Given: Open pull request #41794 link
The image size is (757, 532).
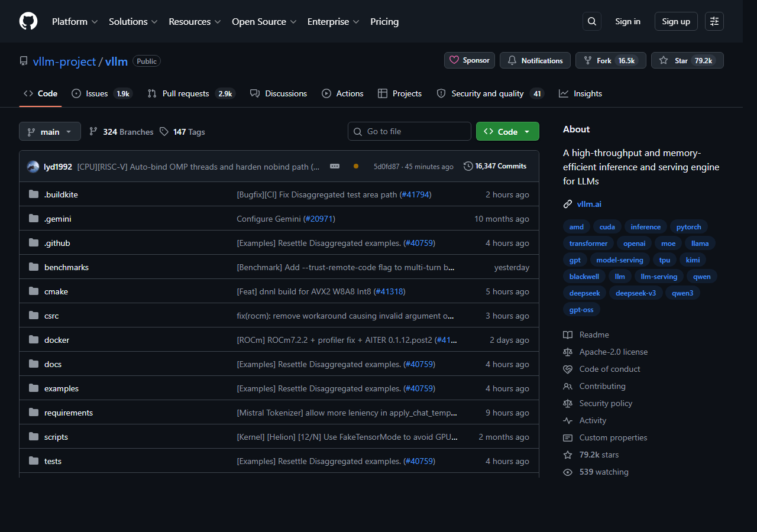Looking at the screenshot, I should [x=415, y=194].
